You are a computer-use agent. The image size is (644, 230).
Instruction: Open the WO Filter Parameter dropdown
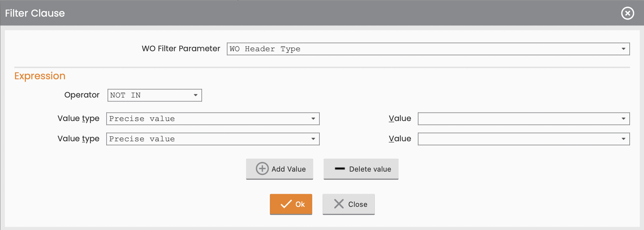pyautogui.click(x=428, y=49)
